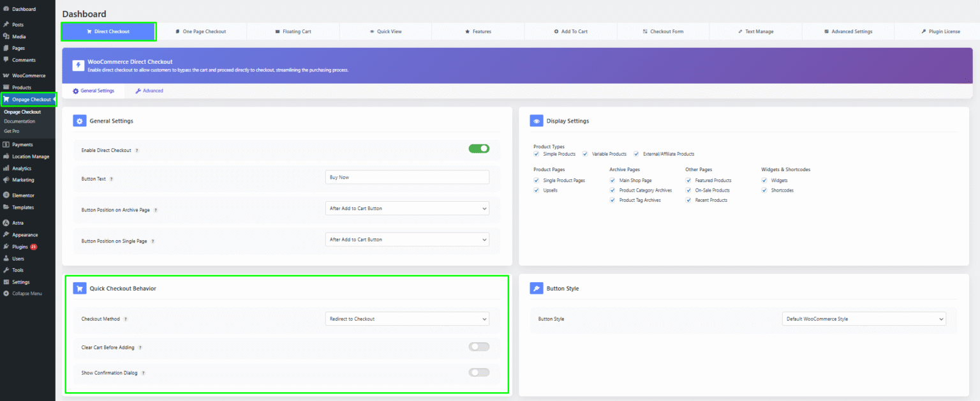Viewport: 980px width, 401px height.
Task: Enable Clear Cart Before Adding
Action: pos(479,346)
